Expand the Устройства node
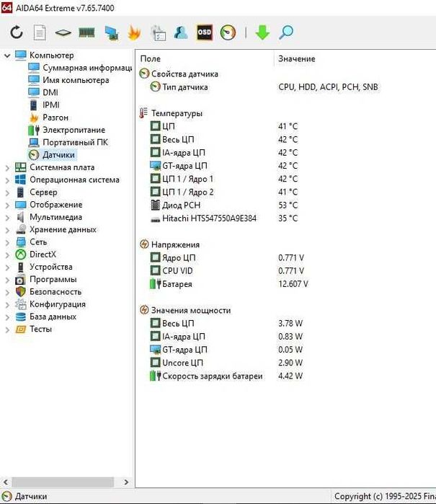Screen dimensions: 436x504 pyautogui.click(x=7, y=268)
